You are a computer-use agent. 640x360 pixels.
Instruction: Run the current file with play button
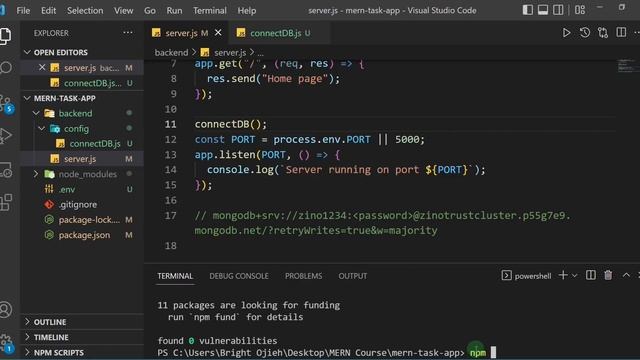(x=566, y=33)
